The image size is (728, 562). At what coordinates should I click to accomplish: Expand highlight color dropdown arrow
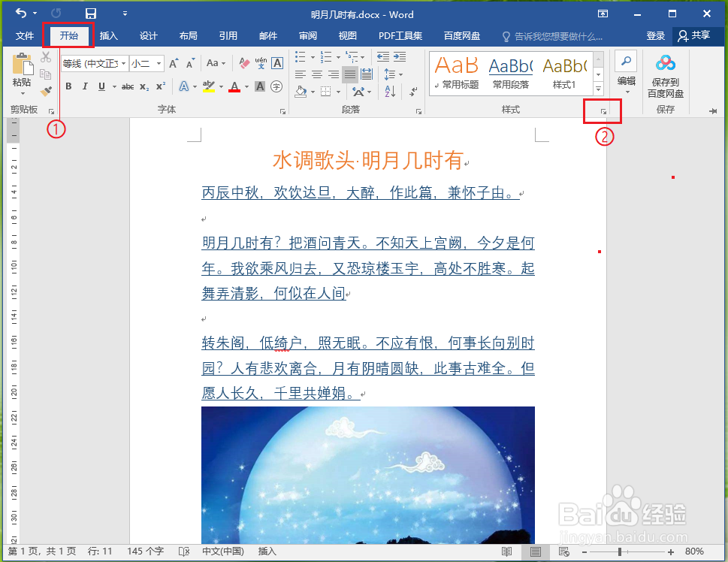[x=222, y=87]
